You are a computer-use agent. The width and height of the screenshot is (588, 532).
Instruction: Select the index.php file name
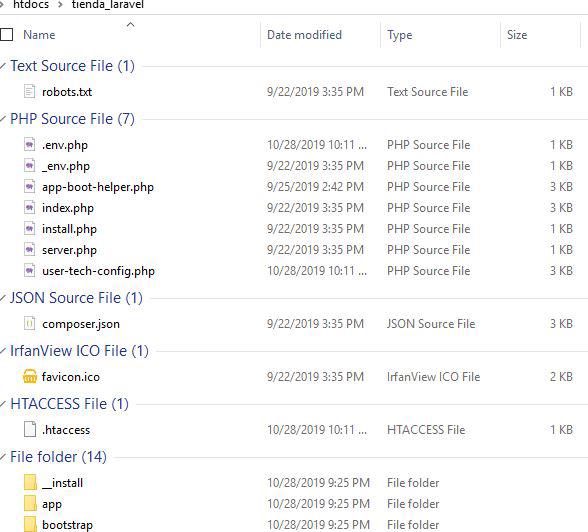point(68,208)
